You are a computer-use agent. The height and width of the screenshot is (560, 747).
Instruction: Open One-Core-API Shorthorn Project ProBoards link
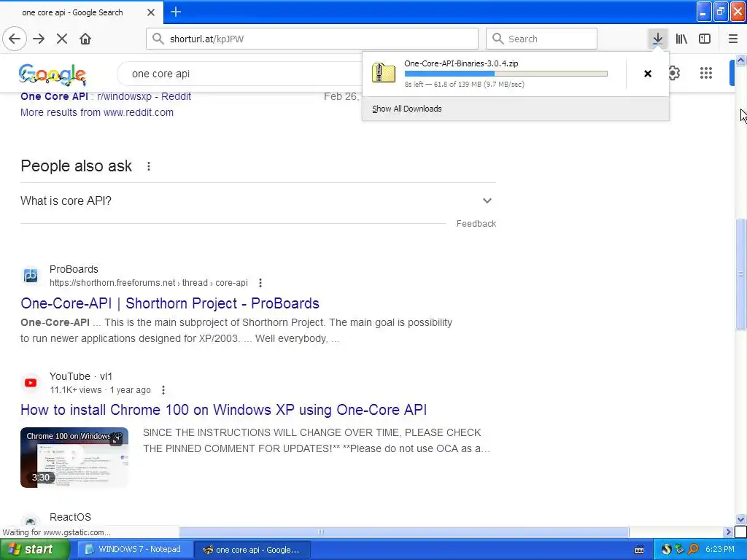click(170, 303)
